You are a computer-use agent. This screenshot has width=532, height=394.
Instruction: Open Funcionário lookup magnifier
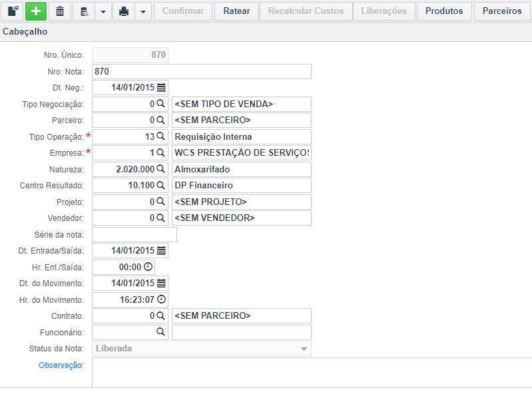click(161, 332)
